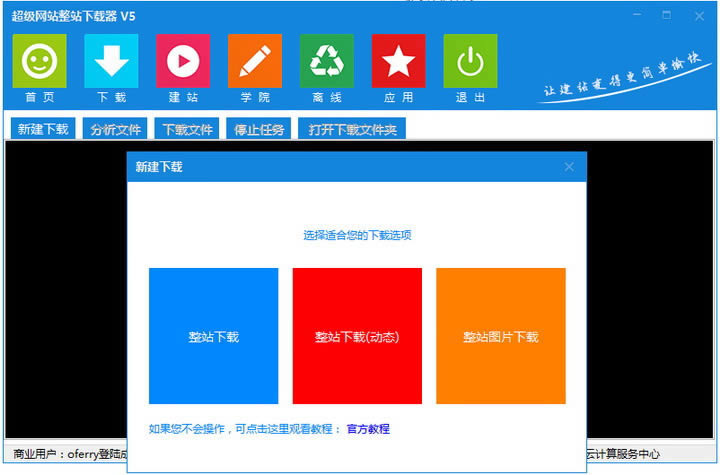Click the 首页 smiley face icon
The image size is (720, 475).
[x=39, y=61]
